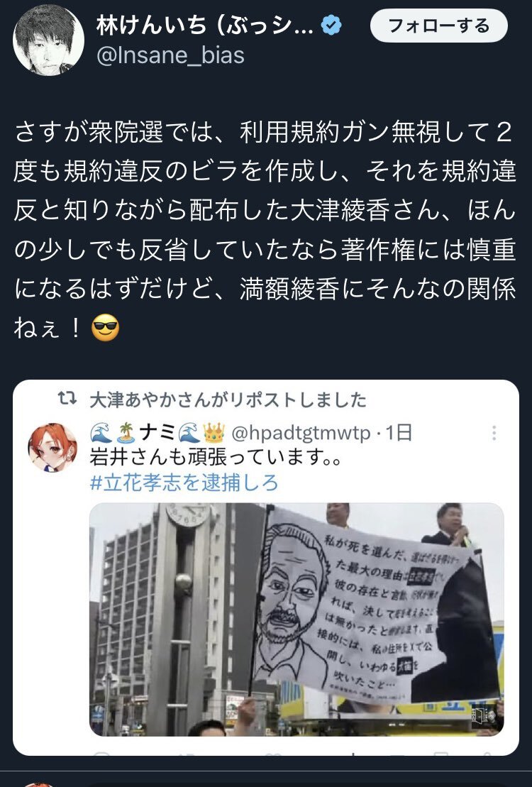Follow with the フォローする button
The height and width of the screenshot is (787, 532).
pos(438,26)
